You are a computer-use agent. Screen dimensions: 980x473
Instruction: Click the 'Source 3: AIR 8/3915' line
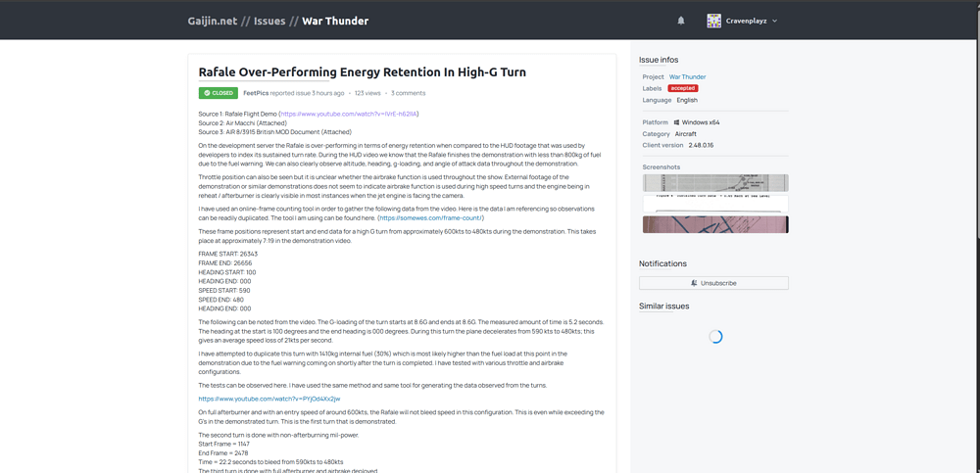pos(275,132)
